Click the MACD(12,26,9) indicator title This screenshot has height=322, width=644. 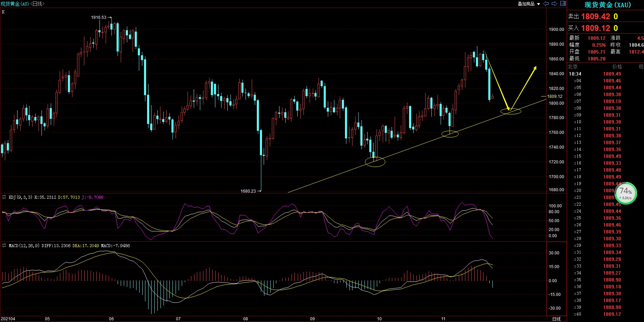tap(24, 246)
